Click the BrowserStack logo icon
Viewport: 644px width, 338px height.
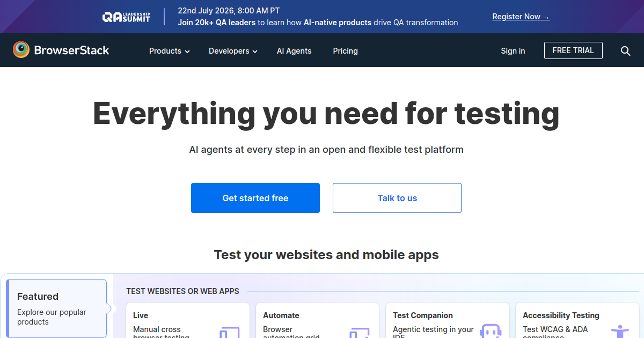tap(21, 50)
